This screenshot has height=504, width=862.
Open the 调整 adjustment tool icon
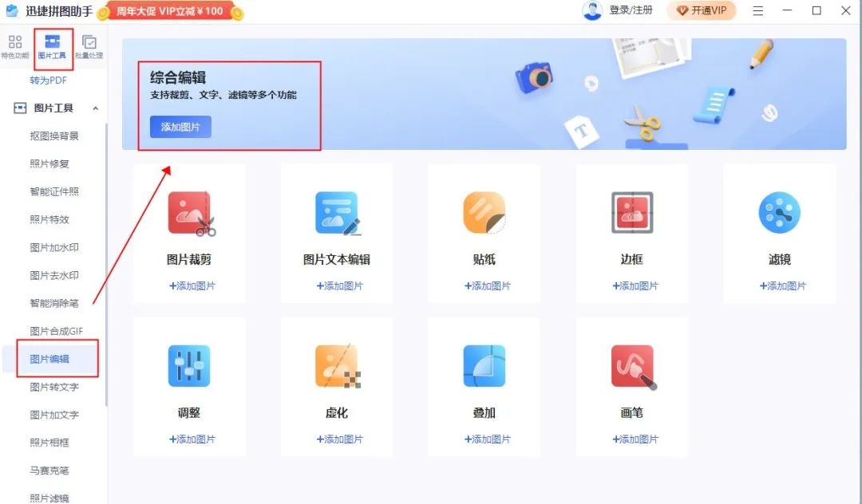188,363
